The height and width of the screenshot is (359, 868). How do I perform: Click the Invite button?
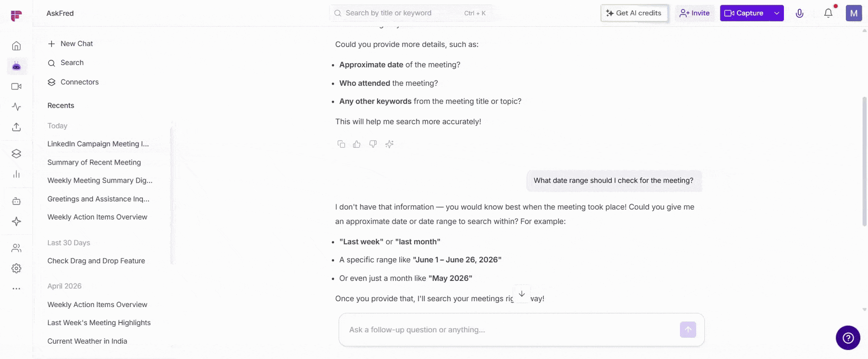(695, 13)
